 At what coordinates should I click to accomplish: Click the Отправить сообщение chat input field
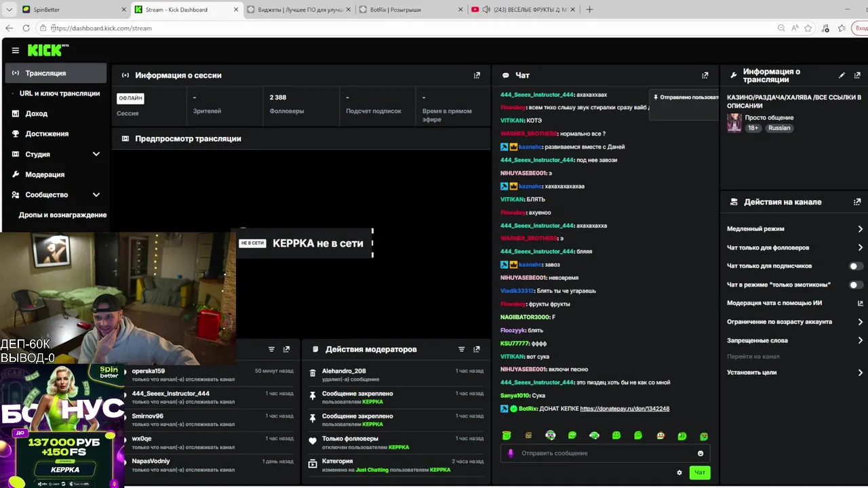pyautogui.click(x=604, y=453)
